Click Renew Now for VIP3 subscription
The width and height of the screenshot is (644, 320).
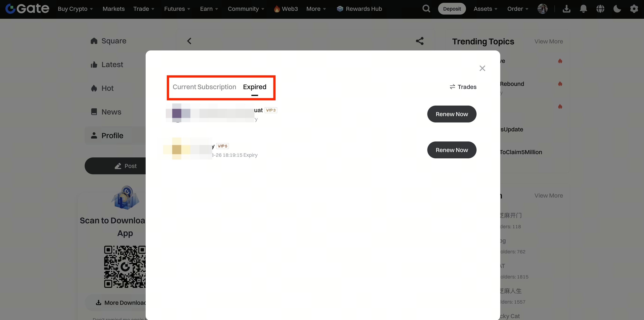[x=451, y=114]
